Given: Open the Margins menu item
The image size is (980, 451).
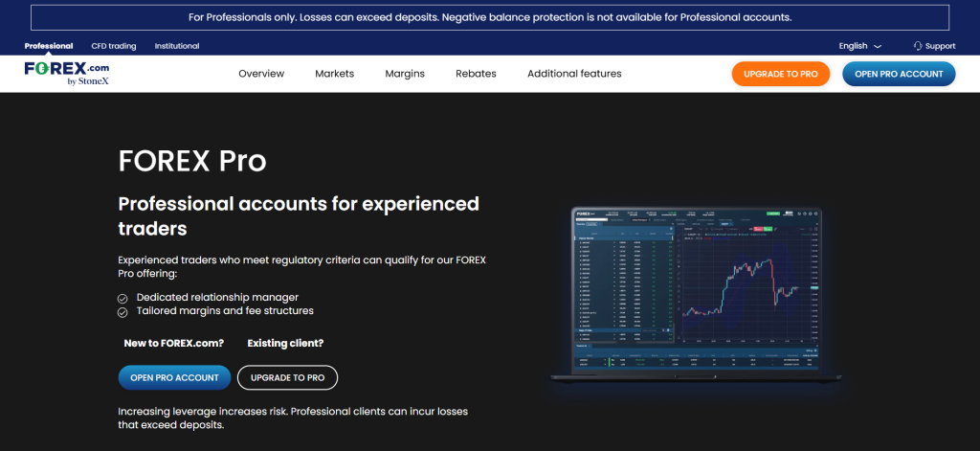Looking at the screenshot, I should coord(405,74).
